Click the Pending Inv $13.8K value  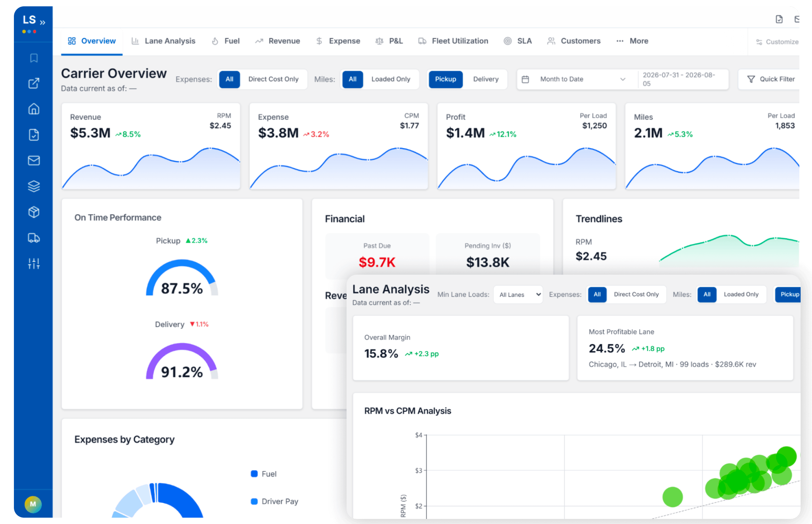(x=488, y=262)
